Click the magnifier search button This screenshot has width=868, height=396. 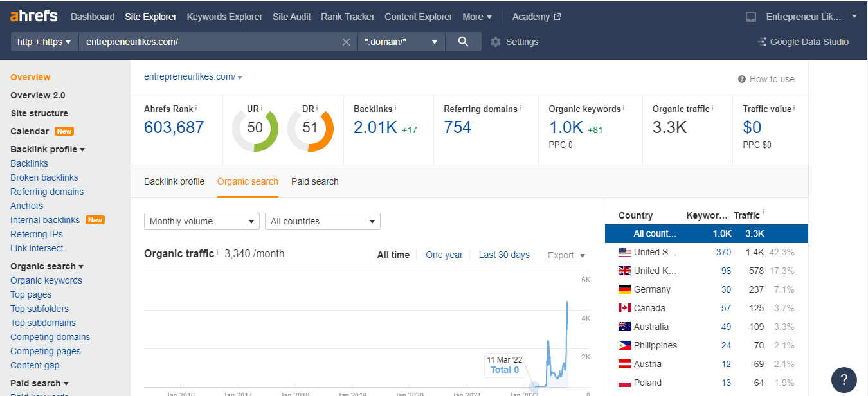(x=463, y=42)
